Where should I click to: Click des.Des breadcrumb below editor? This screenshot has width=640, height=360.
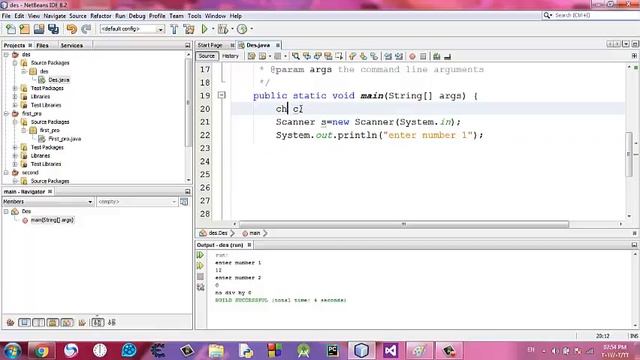218,233
